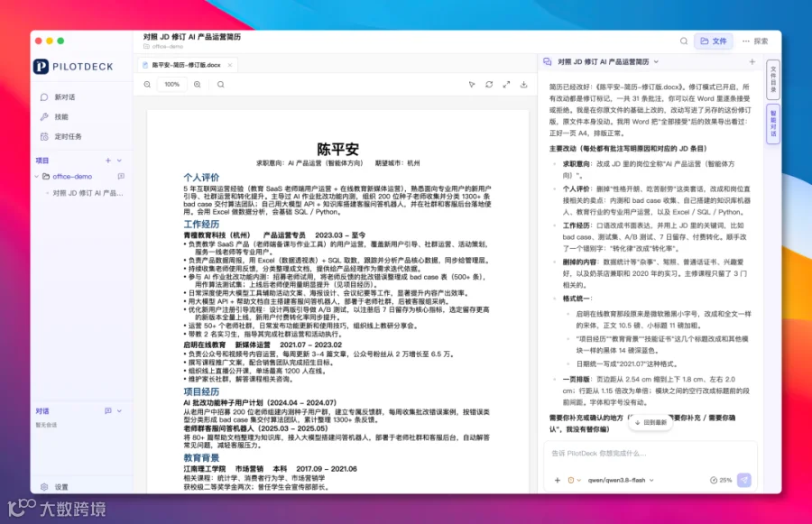Send message with the arrow button

tap(743, 480)
